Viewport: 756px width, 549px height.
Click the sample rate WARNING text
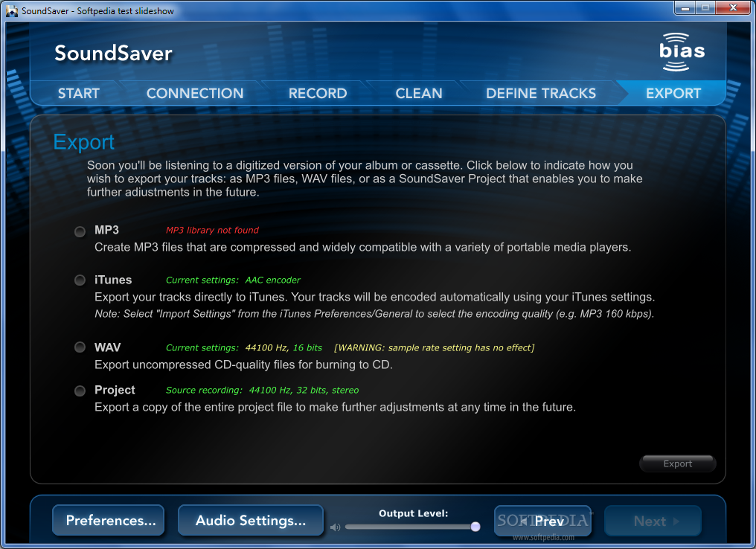coord(434,347)
